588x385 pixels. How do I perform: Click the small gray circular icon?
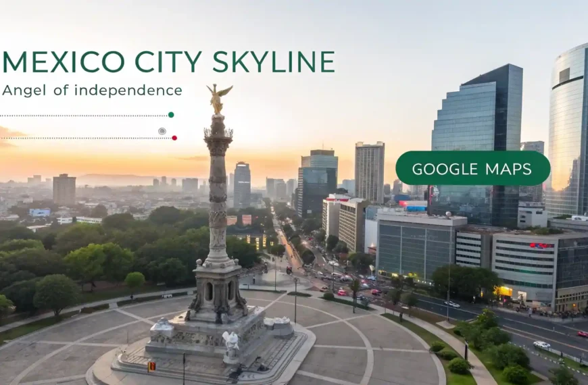click(x=162, y=131)
